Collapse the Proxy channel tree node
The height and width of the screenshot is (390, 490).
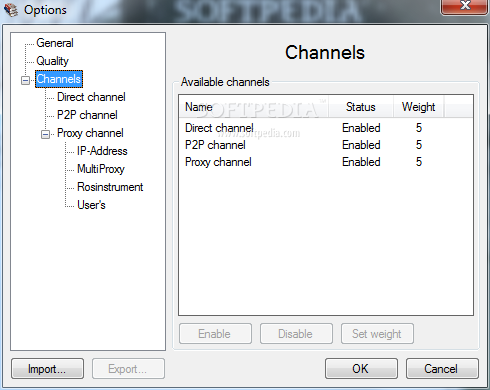(45, 134)
